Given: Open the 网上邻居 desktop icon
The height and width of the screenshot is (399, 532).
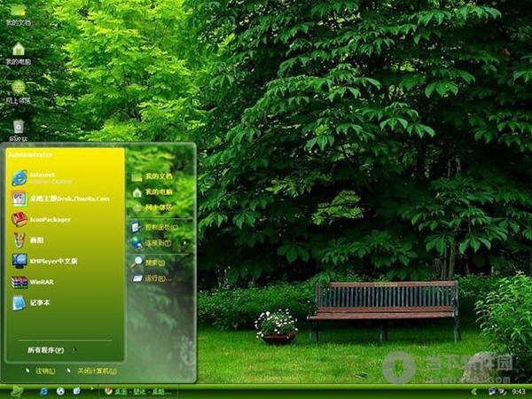Looking at the screenshot, I should pos(19,92).
